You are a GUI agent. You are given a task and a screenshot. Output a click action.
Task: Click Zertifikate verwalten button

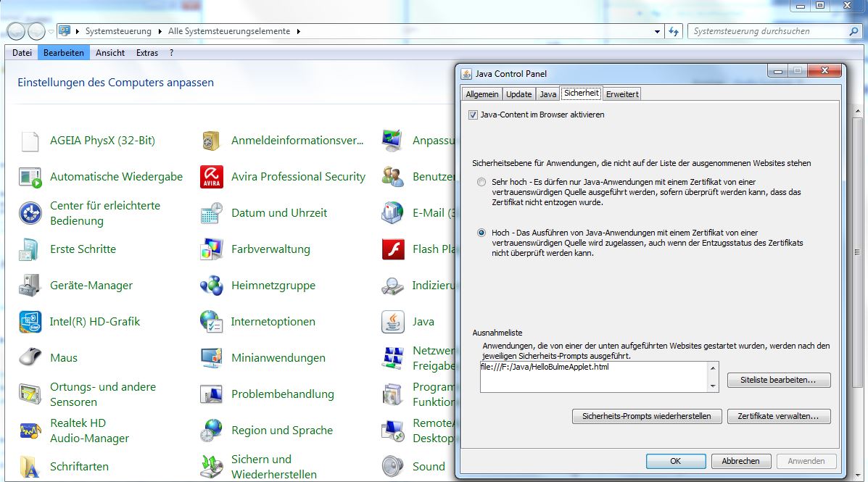(779, 416)
